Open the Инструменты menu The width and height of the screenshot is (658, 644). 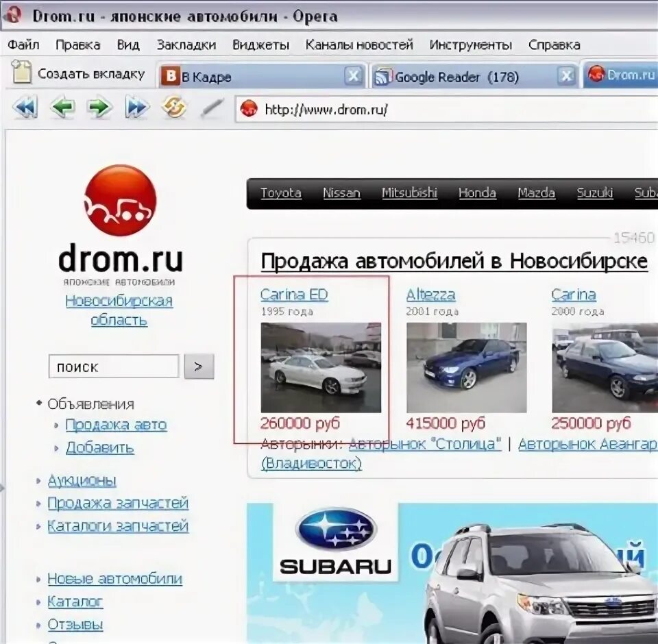(470, 45)
